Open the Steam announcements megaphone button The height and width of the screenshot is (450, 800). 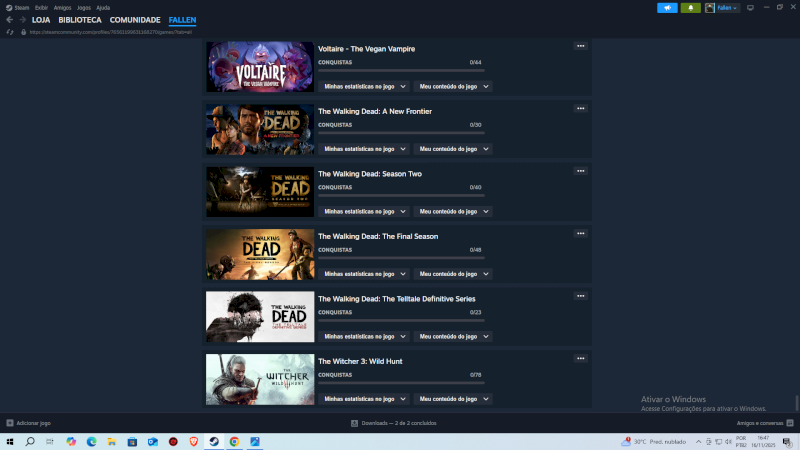pos(667,8)
